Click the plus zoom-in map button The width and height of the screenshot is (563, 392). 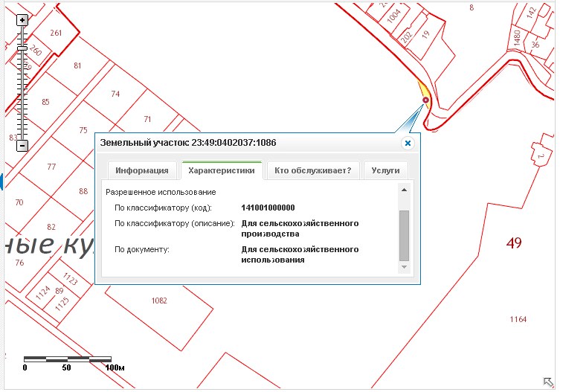[x=22, y=20]
